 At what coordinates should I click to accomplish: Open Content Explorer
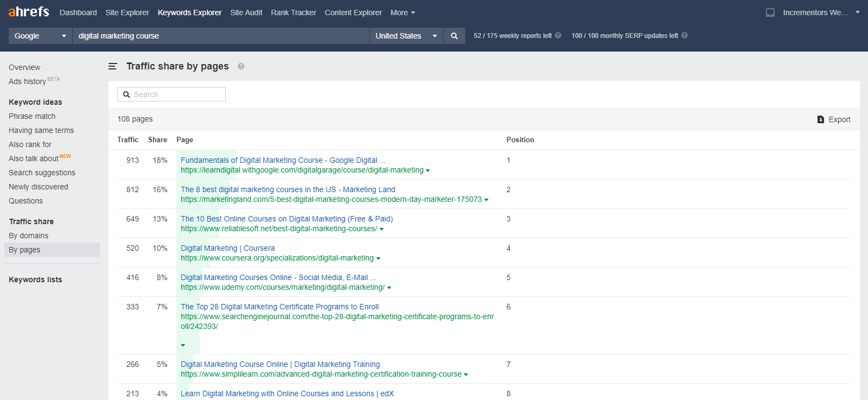(353, 12)
